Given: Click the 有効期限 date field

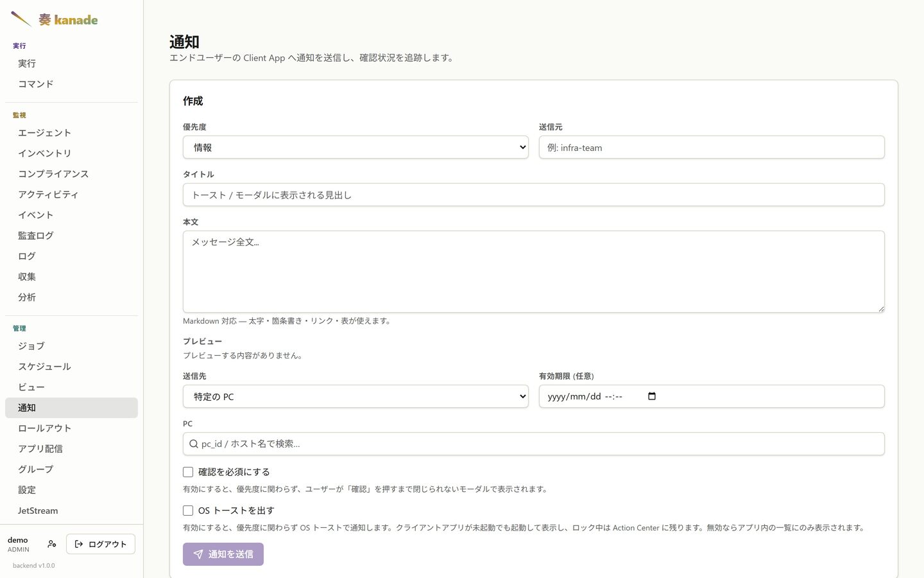Looking at the screenshot, I should coord(712,396).
